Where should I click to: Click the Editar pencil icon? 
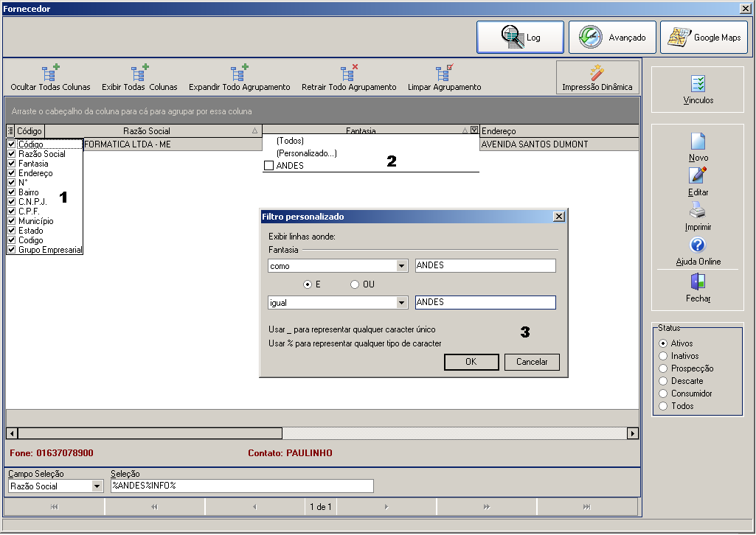point(698,175)
